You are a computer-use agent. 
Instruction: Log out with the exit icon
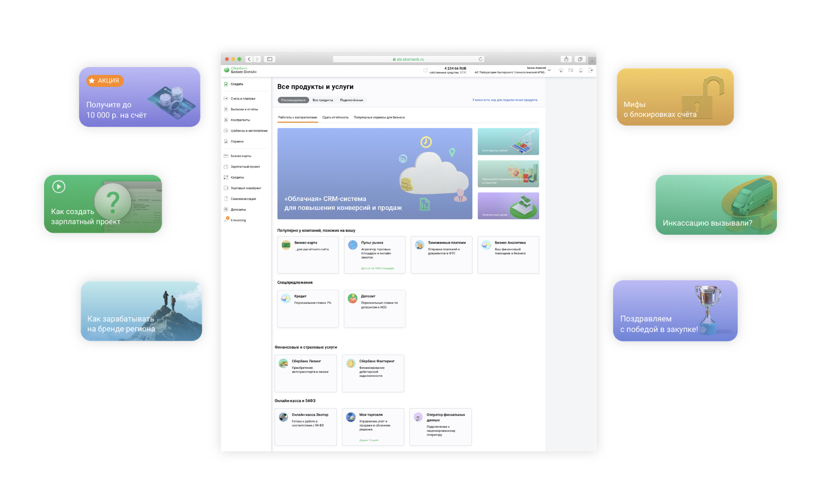coord(591,70)
